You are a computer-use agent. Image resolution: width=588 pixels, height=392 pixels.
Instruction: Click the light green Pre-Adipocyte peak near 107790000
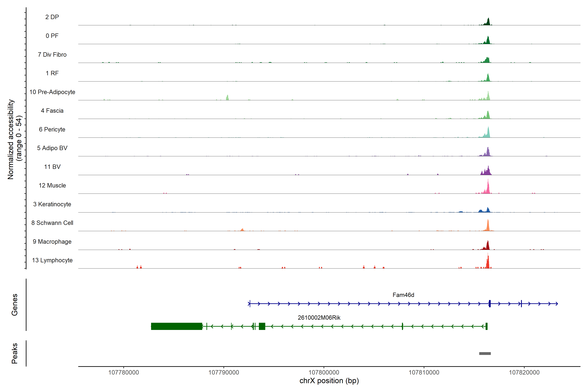coord(227,98)
